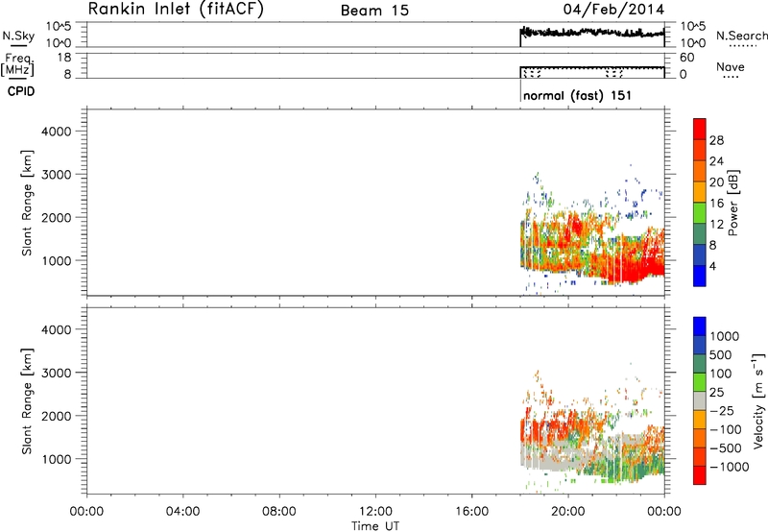This screenshot has width=768, height=532.
Task: Click the date "04/Feb/2014"
Action: point(613,10)
